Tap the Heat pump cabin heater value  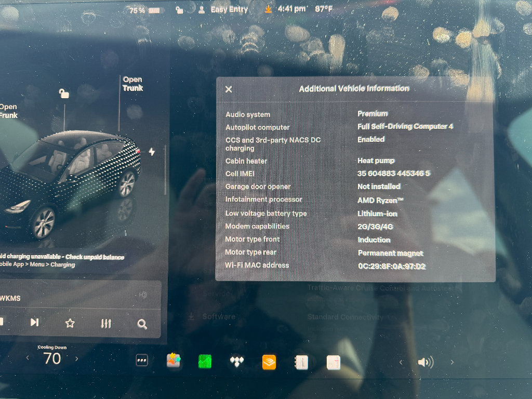[x=376, y=161]
